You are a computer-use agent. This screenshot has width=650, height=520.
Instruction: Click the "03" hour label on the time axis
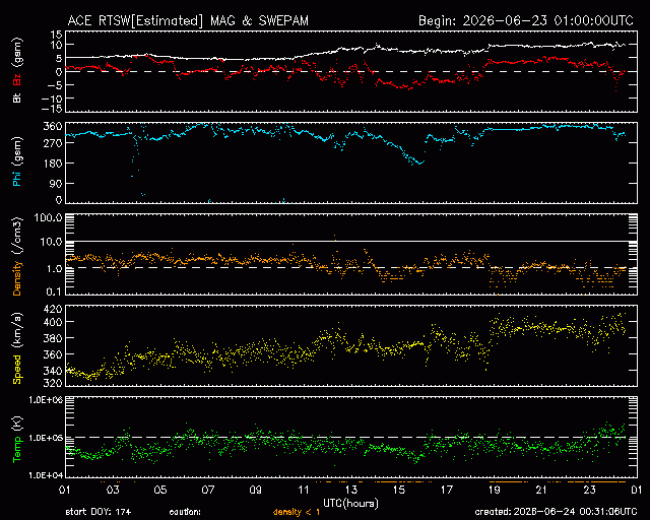point(113,490)
